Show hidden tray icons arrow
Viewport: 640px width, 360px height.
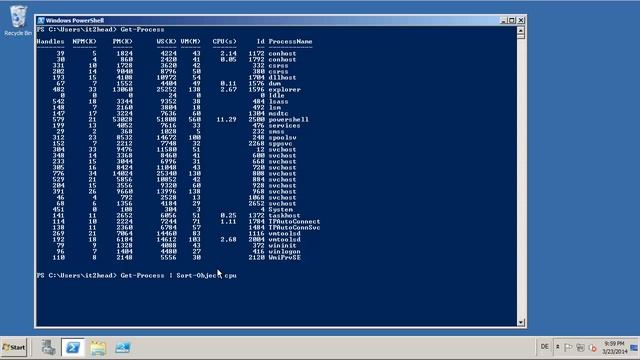[558, 347]
